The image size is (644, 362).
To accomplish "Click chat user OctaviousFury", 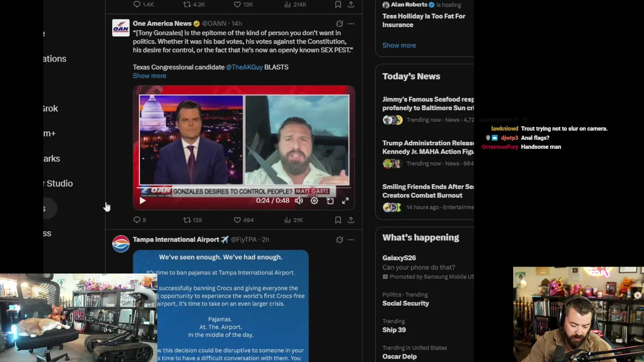I will [x=500, y=147].
